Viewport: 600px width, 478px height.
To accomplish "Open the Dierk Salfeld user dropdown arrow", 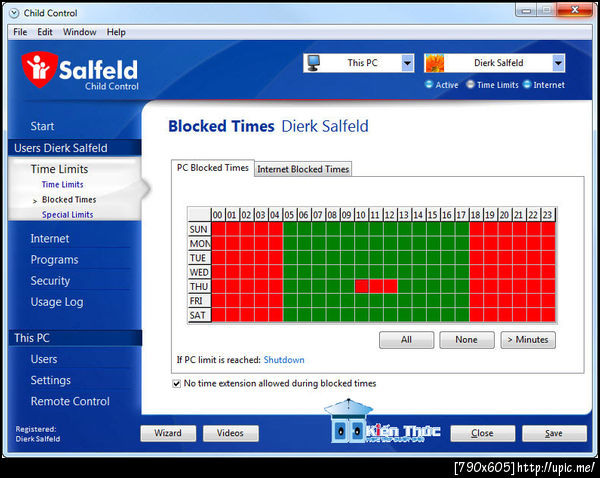I will (x=558, y=63).
